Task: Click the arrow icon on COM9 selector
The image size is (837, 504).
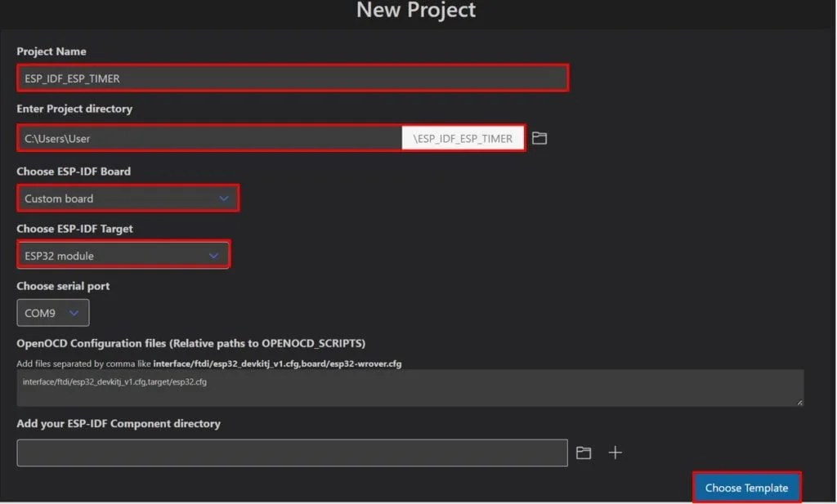Action: pyautogui.click(x=74, y=312)
